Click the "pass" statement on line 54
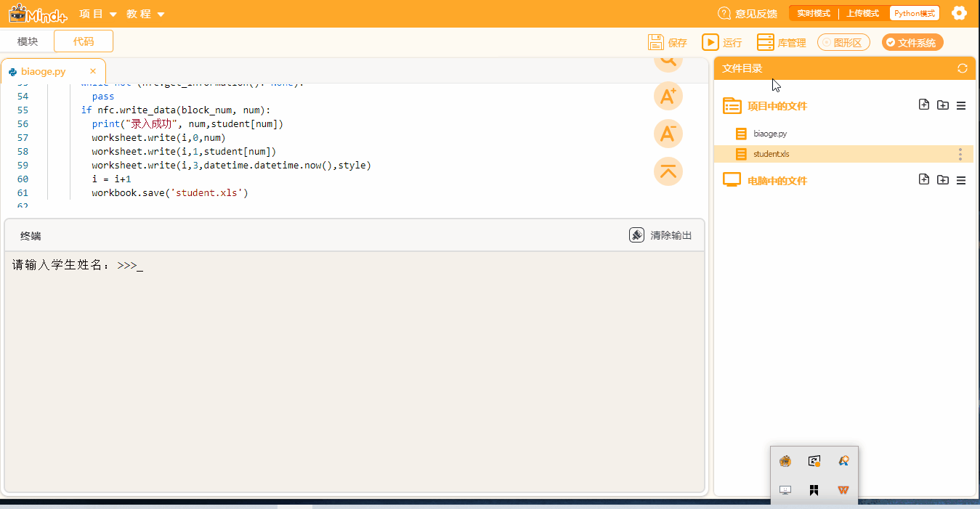The width and height of the screenshot is (980, 509). point(103,96)
